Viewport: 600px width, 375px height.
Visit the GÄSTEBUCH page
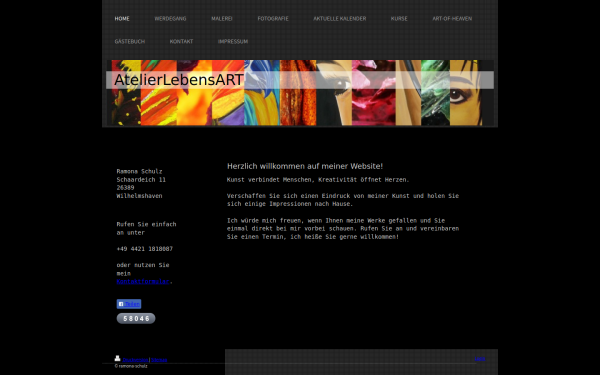[130, 41]
